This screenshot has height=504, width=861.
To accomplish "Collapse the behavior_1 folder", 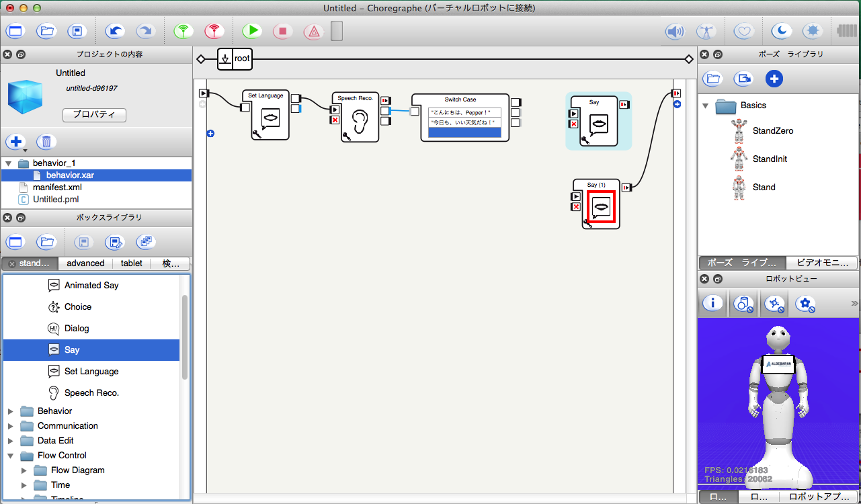I will point(8,163).
